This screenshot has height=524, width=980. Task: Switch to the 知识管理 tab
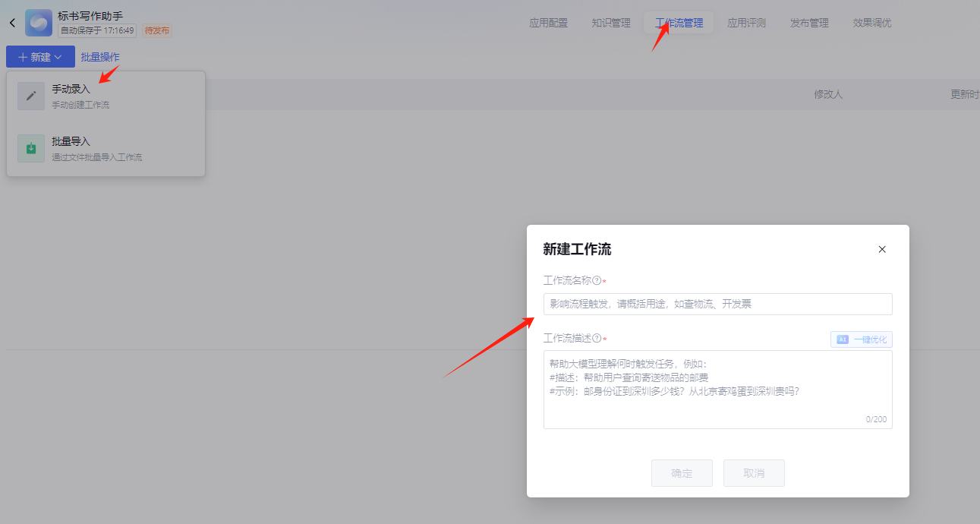[611, 23]
